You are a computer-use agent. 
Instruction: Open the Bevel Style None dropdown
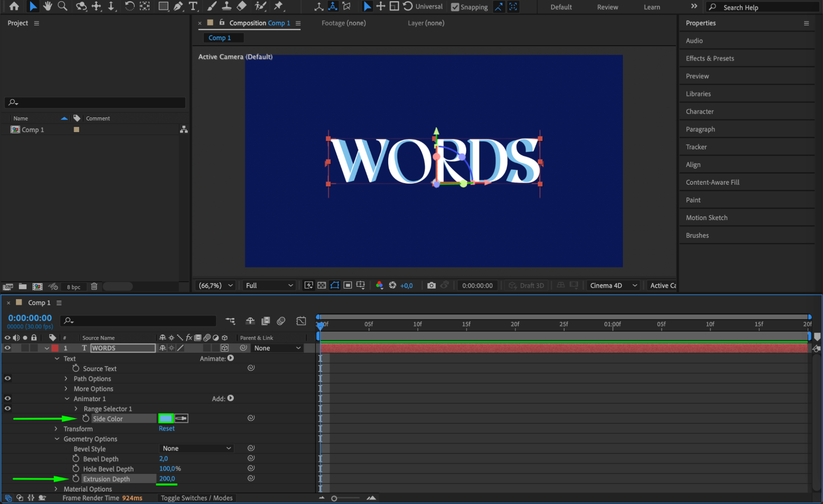(x=196, y=448)
